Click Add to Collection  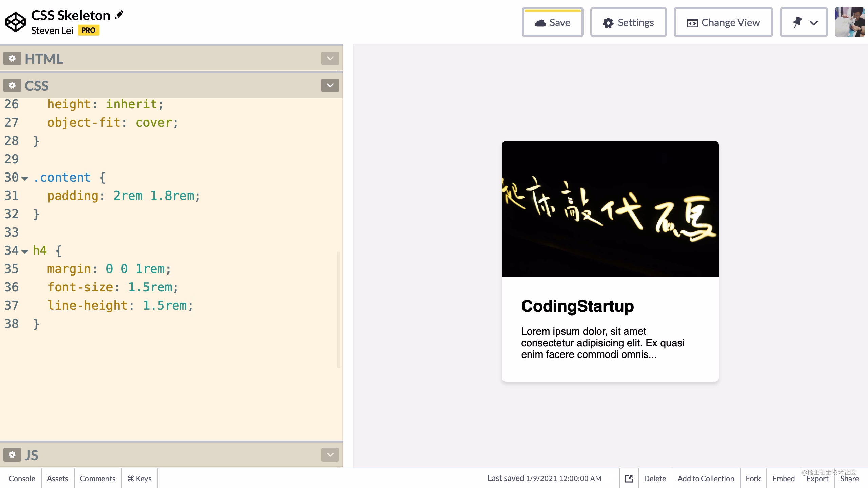click(x=705, y=478)
